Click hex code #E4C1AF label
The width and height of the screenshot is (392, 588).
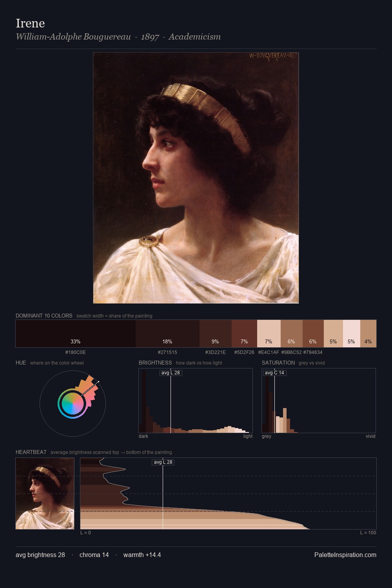[269, 352]
